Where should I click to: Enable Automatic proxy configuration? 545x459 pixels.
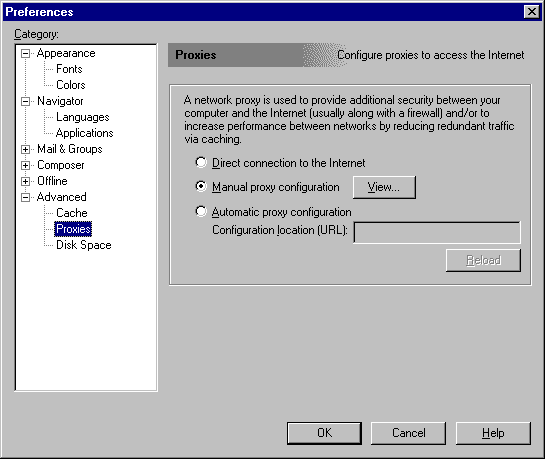pyautogui.click(x=201, y=211)
